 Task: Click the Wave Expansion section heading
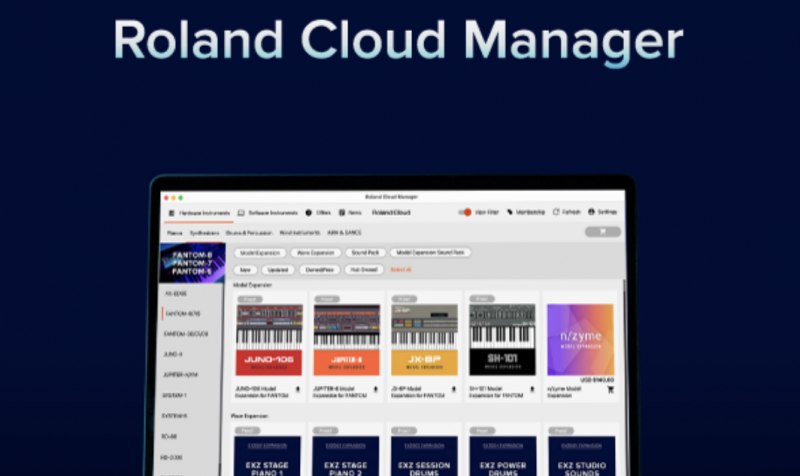tap(249, 416)
